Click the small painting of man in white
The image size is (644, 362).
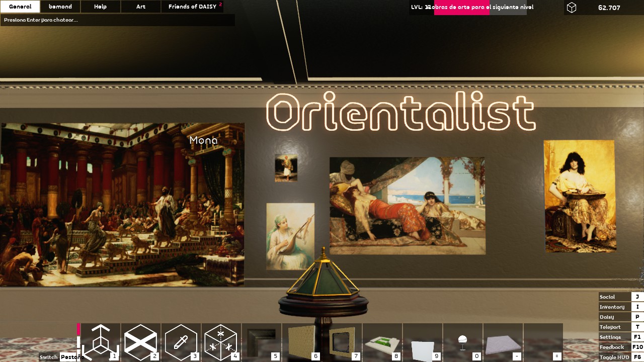tap(286, 168)
